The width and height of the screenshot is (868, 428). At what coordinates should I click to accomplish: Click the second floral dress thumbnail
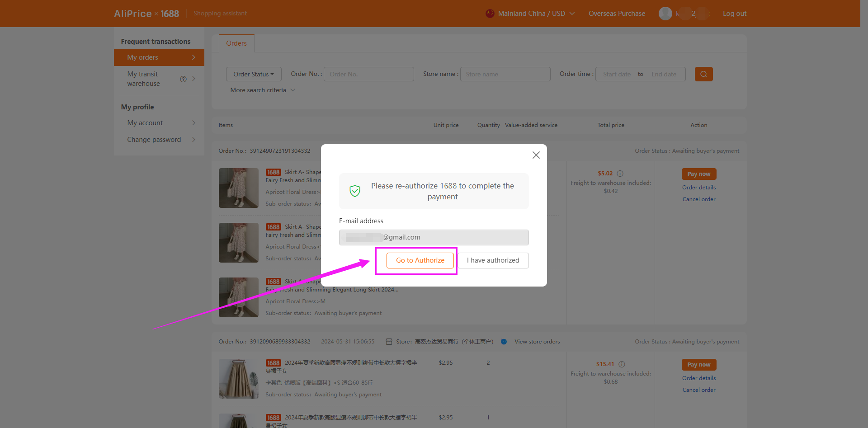click(x=239, y=243)
